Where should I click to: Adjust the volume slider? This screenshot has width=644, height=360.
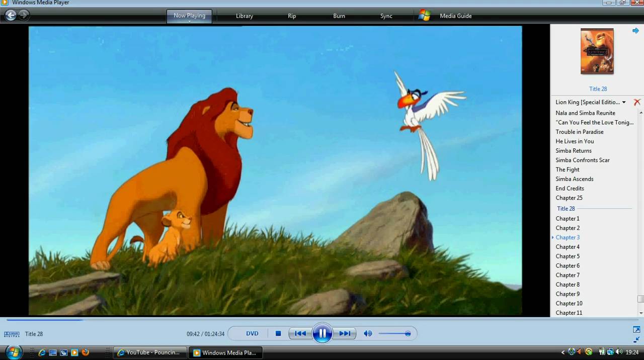pos(394,333)
